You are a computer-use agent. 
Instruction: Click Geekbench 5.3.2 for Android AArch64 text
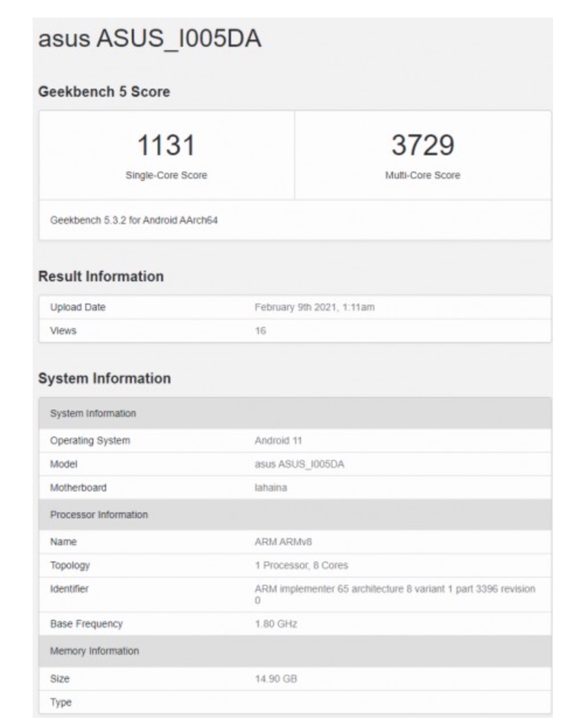(134, 221)
